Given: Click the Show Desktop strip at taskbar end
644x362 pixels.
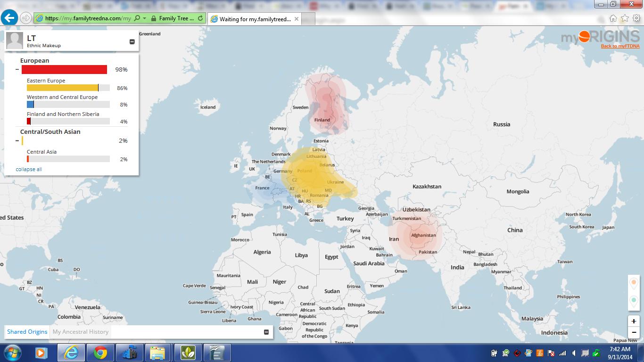Looking at the screenshot, I should 641,353.
